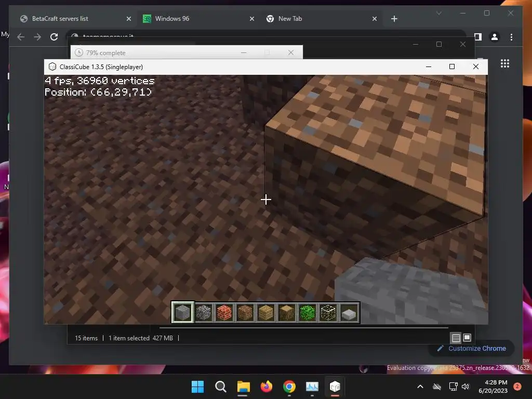The width and height of the screenshot is (532, 399).
Task: Open the network tray icon
Action: 453,387
